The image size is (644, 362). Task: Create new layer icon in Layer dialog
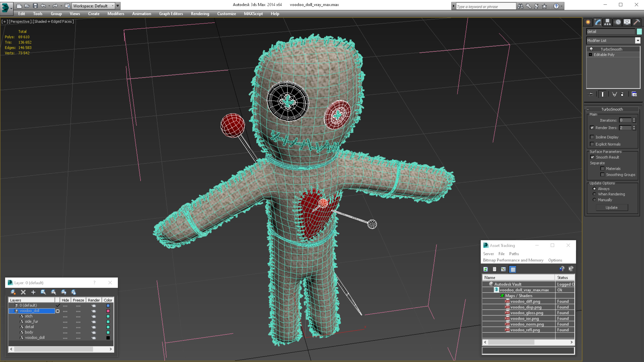coord(13,292)
